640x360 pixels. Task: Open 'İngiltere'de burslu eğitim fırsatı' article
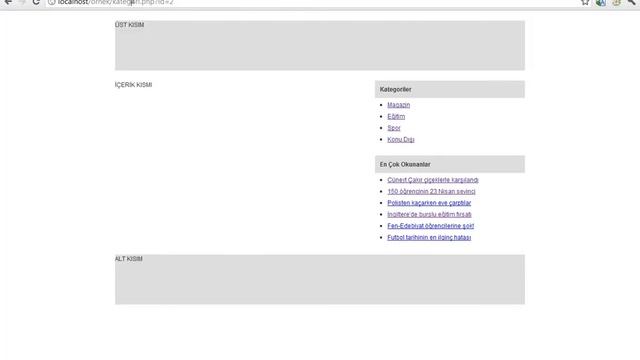coord(429,214)
